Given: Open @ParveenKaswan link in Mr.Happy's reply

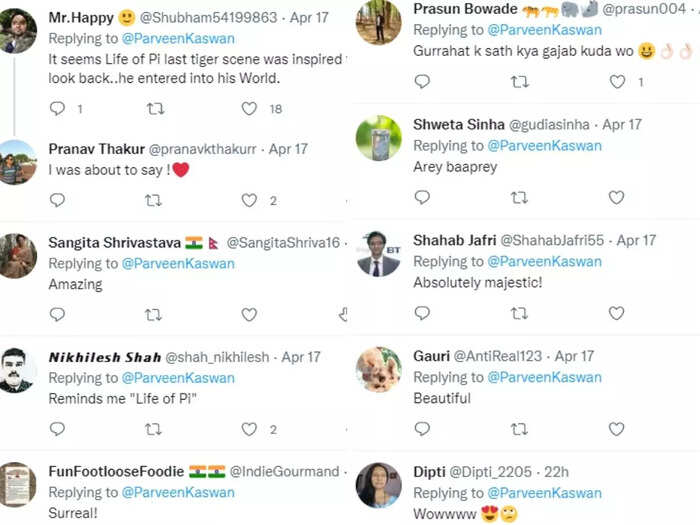Looking at the screenshot, I should click(x=178, y=39).
